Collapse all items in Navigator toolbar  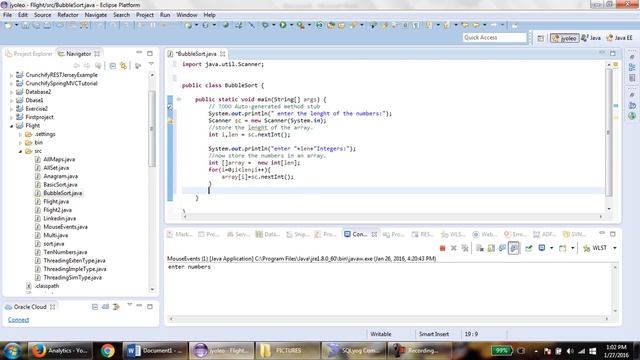pyautogui.click(x=113, y=66)
